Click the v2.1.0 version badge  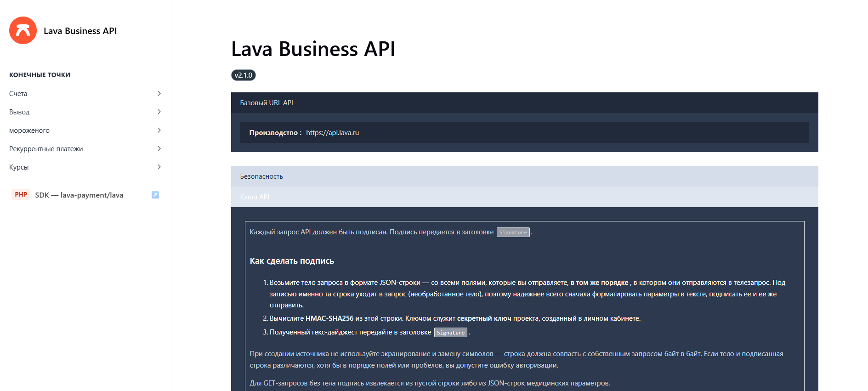coord(244,75)
